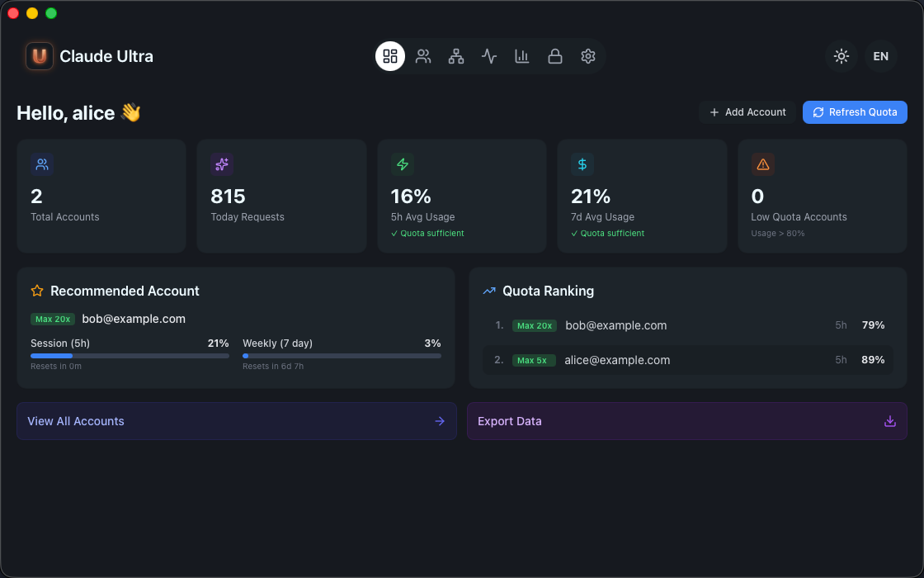Expand the Quota Ranking panel header
This screenshot has width=924, height=578.
coord(549,291)
